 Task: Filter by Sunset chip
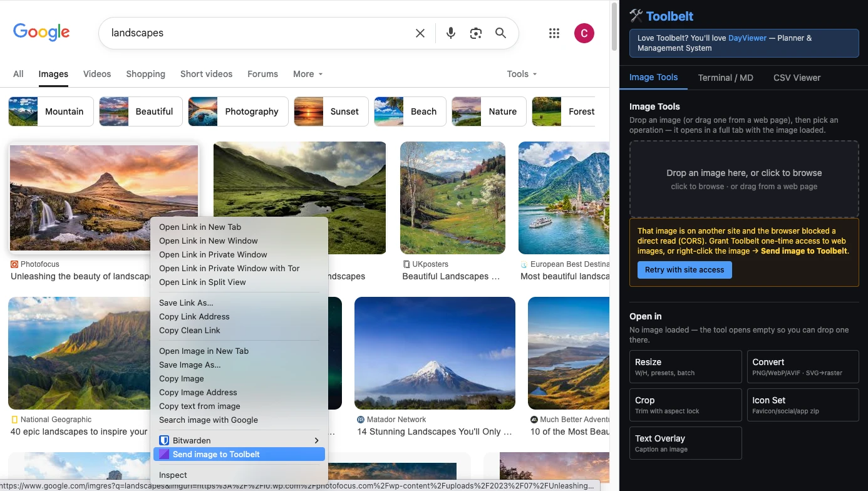(x=331, y=111)
